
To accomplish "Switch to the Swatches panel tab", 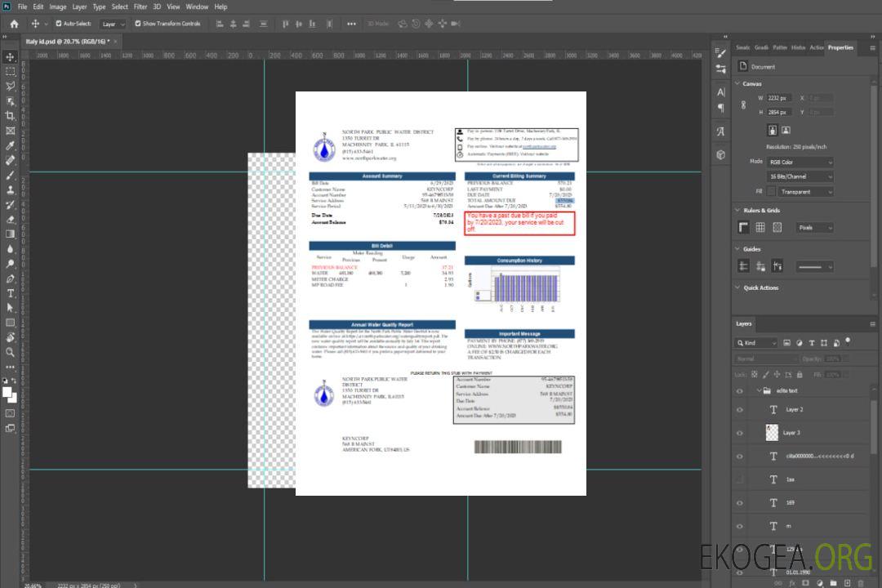I will pyautogui.click(x=742, y=47).
